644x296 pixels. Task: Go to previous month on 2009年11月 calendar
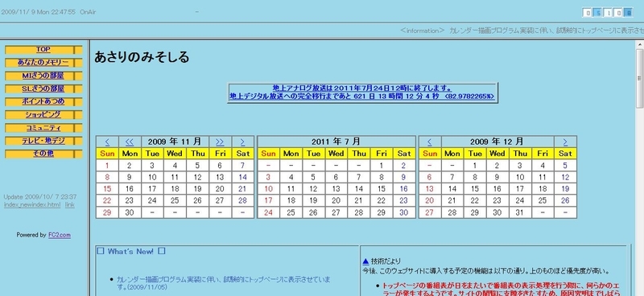pyautogui.click(x=107, y=142)
